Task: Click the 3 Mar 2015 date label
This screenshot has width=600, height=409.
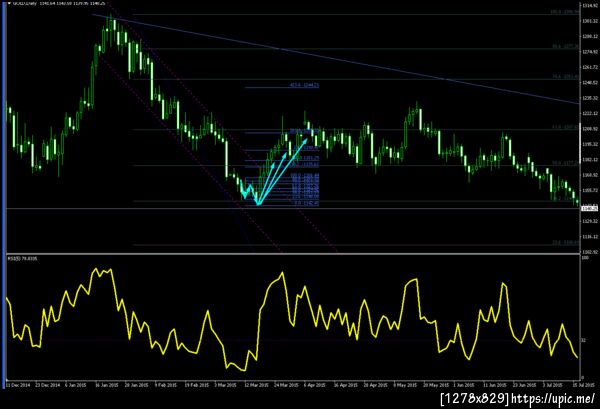Action: [x=225, y=385]
